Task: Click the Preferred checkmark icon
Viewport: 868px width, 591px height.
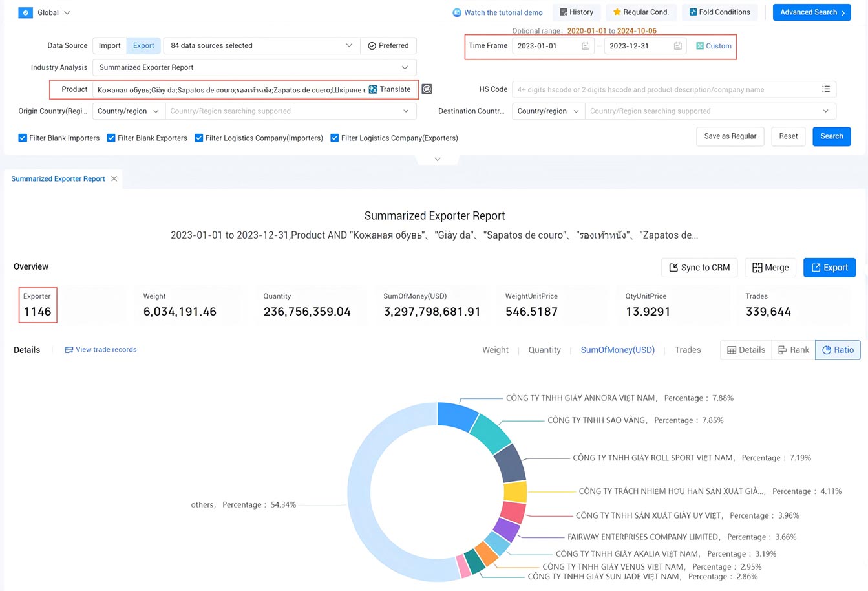Action: pos(372,46)
